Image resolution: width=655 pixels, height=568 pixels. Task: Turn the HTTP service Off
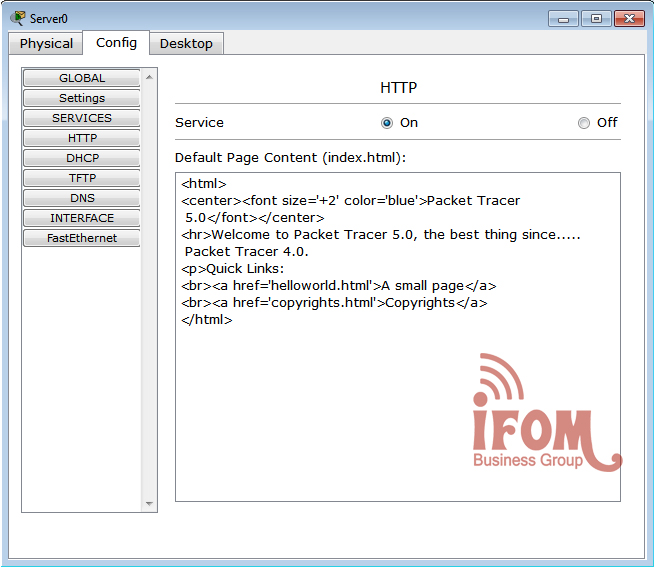[x=584, y=123]
